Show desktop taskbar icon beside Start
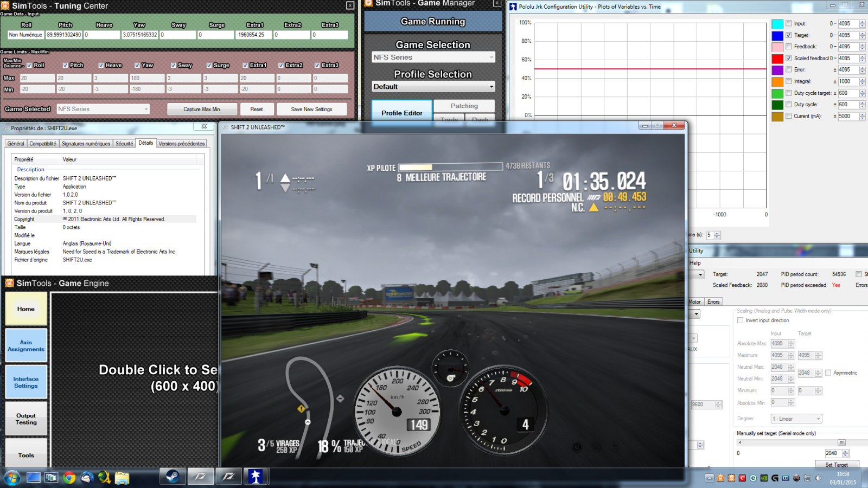The height and width of the screenshot is (488, 868). tap(34, 478)
